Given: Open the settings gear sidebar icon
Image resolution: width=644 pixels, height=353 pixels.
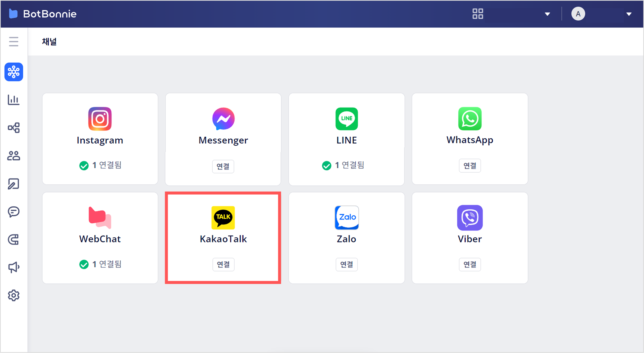Looking at the screenshot, I should click(x=13, y=295).
